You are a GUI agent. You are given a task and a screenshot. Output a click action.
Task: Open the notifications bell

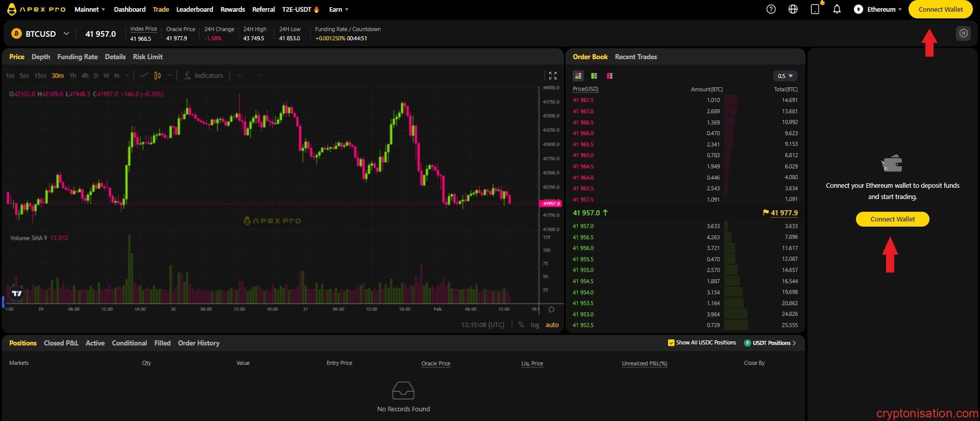pyautogui.click(x=837, y=9)
